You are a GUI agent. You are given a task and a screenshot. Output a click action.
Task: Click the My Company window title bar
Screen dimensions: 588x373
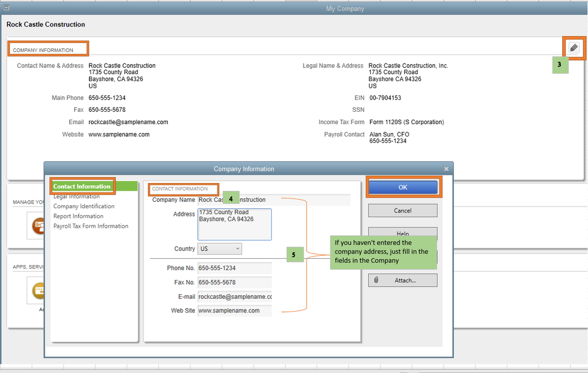[294, 8]
